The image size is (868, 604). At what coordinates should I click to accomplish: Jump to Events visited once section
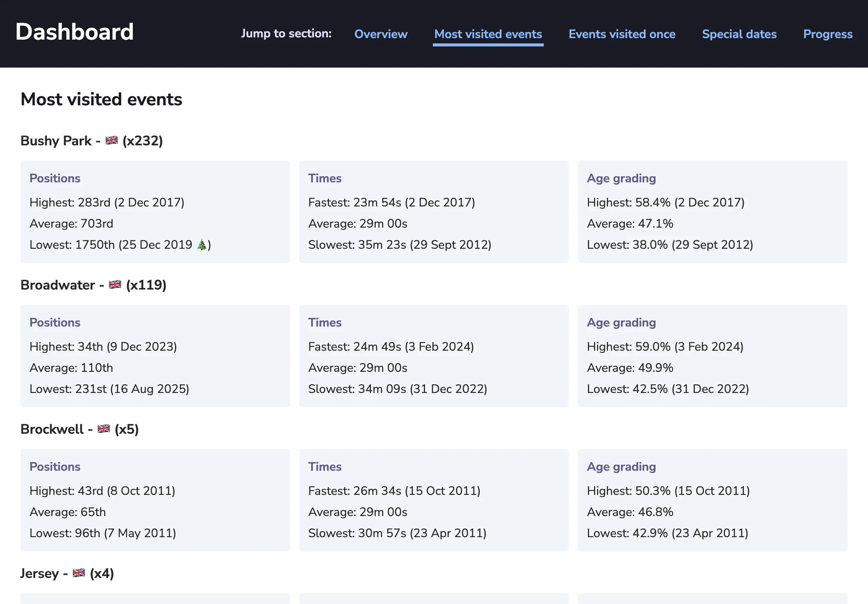tap(622, 34)
